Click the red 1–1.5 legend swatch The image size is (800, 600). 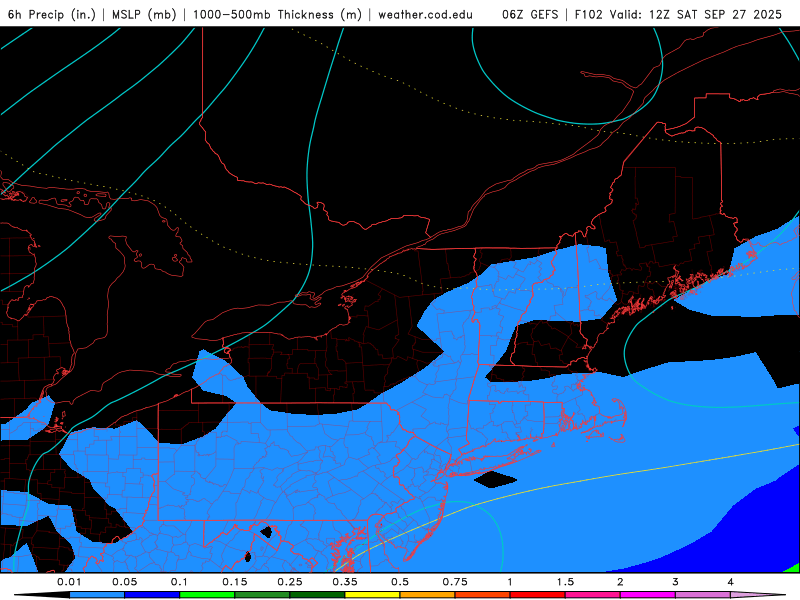[x=538, y=595]
